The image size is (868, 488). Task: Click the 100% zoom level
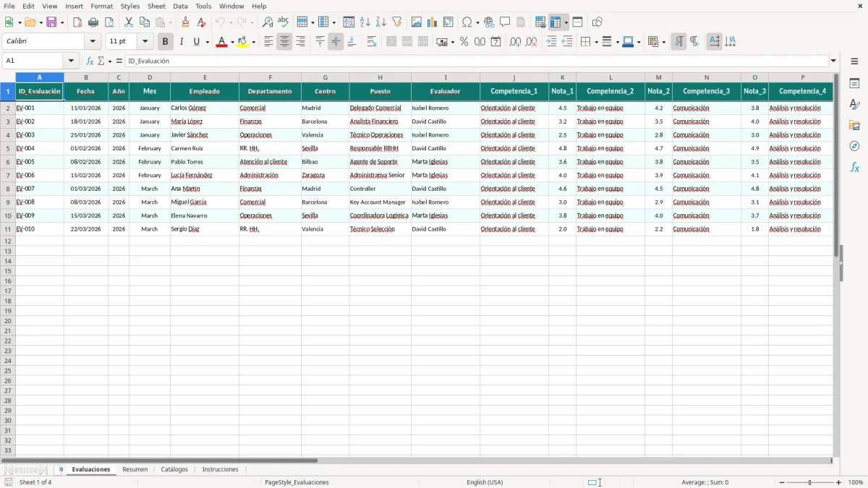[x=856, y=482]
